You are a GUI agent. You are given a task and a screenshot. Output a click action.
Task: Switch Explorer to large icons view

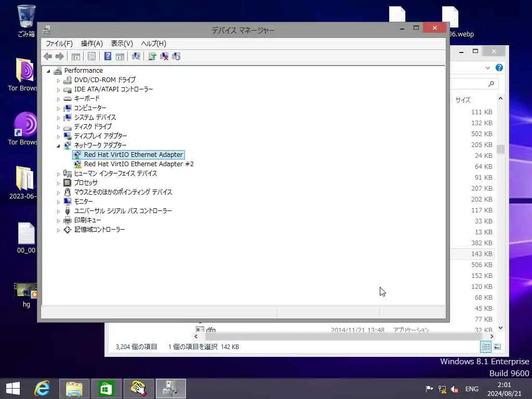[x=497, y=347]
